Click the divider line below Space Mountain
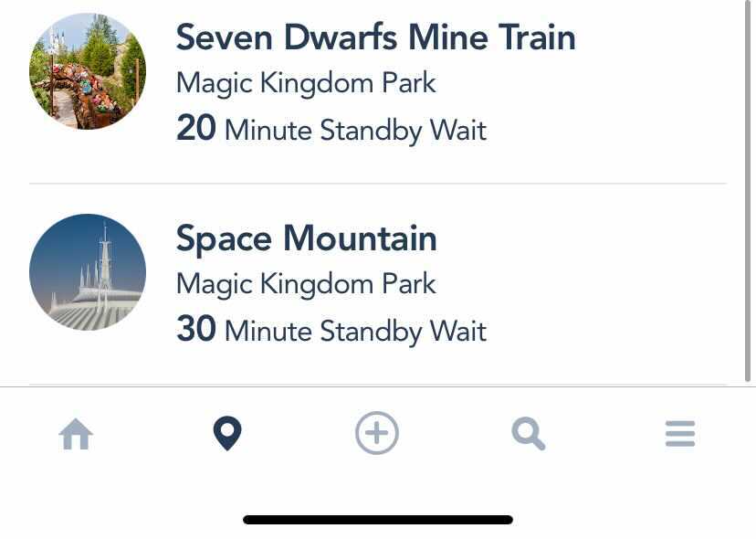This screenshot has height=539, width=756. click(378, 385)
